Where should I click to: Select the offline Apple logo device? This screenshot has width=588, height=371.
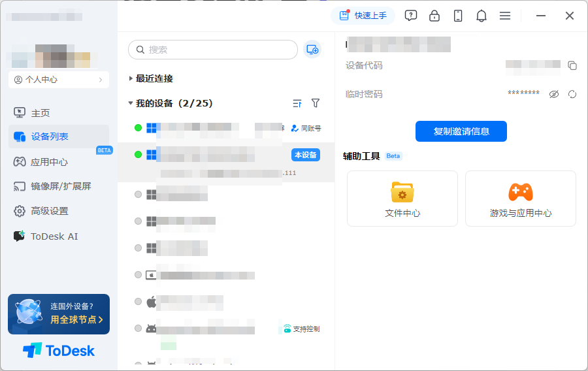[226, 302]
